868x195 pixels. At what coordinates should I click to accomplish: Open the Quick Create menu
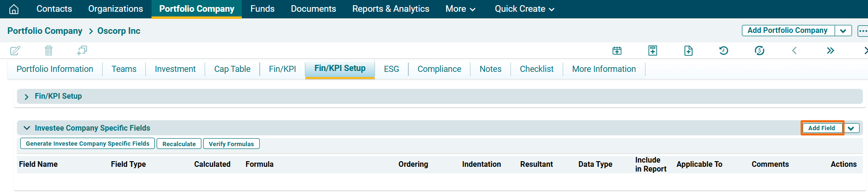click(x=524, y=9)
